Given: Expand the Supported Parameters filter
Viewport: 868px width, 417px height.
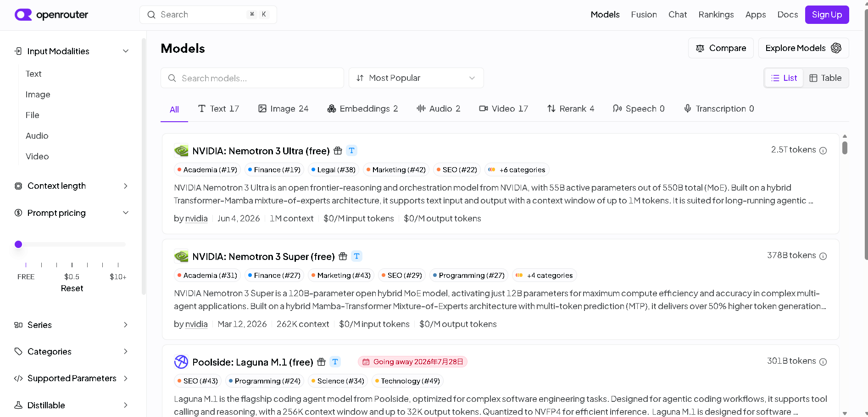Looking at the screenshot, I should click(x=126, y=378).
